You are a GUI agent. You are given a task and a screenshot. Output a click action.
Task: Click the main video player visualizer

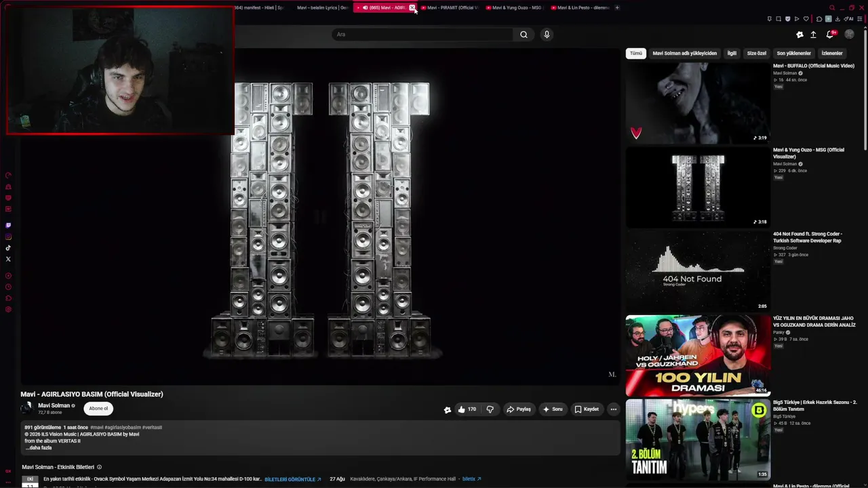(x=321, y=217)
